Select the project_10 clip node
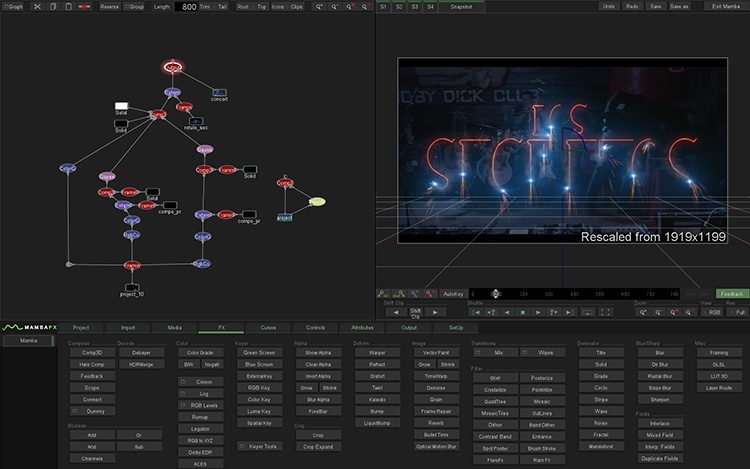 pyautogui.click(x=132, y=287)
